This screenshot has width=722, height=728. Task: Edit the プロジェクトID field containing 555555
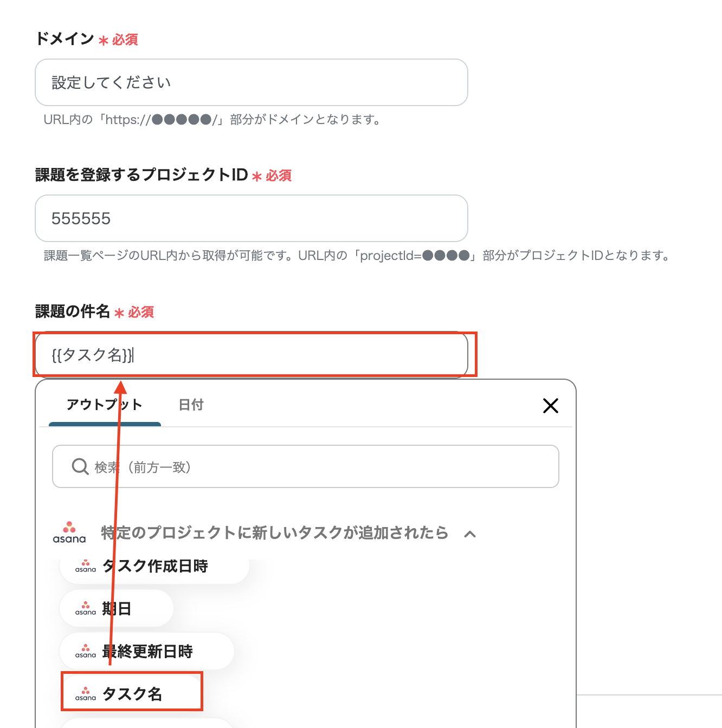point(252,218)
